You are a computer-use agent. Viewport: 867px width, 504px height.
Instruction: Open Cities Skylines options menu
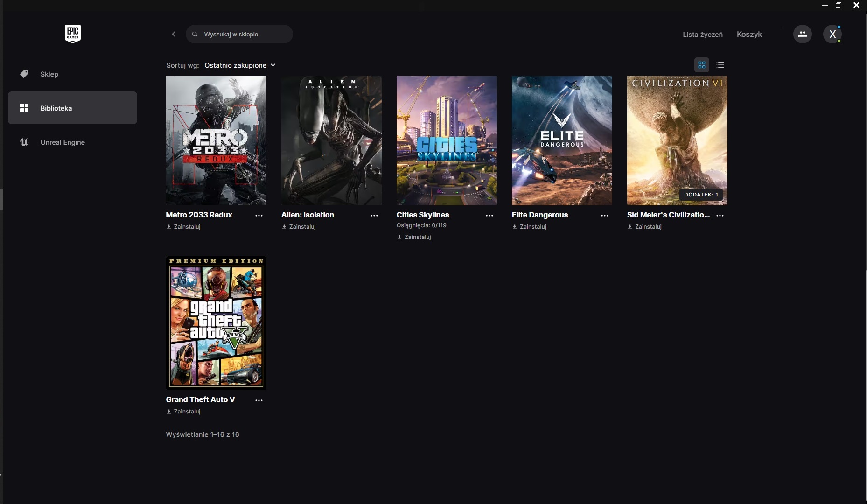pyautogui.click(x=489, y=216)
